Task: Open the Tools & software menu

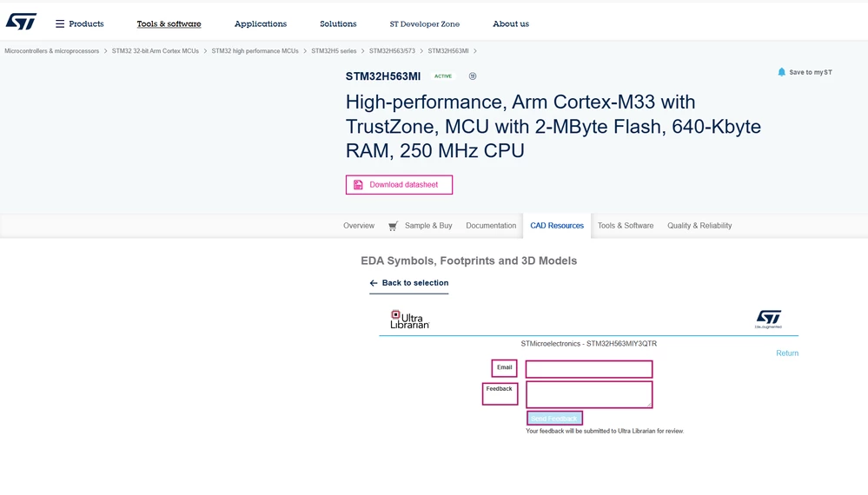Action: point(169,23)
